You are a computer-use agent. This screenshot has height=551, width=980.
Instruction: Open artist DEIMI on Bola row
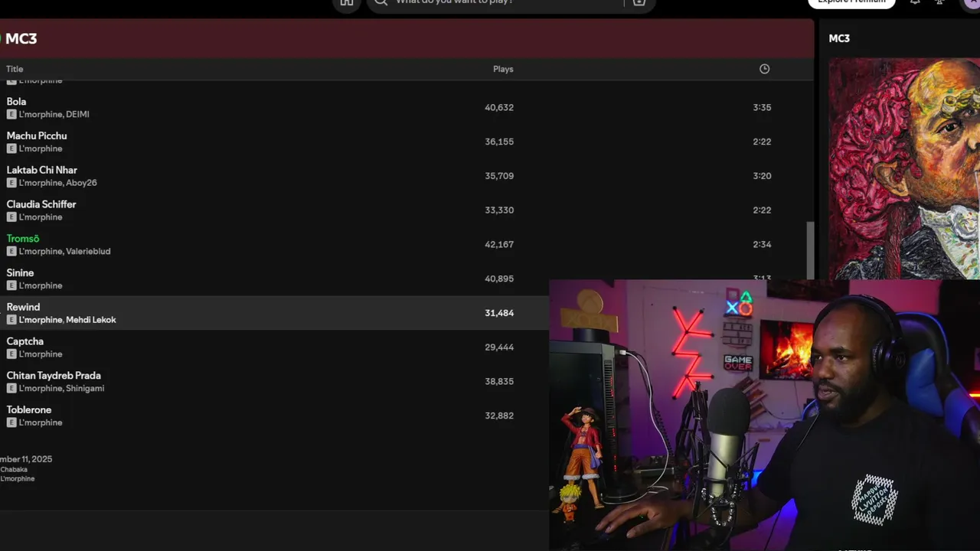point(77,114)
